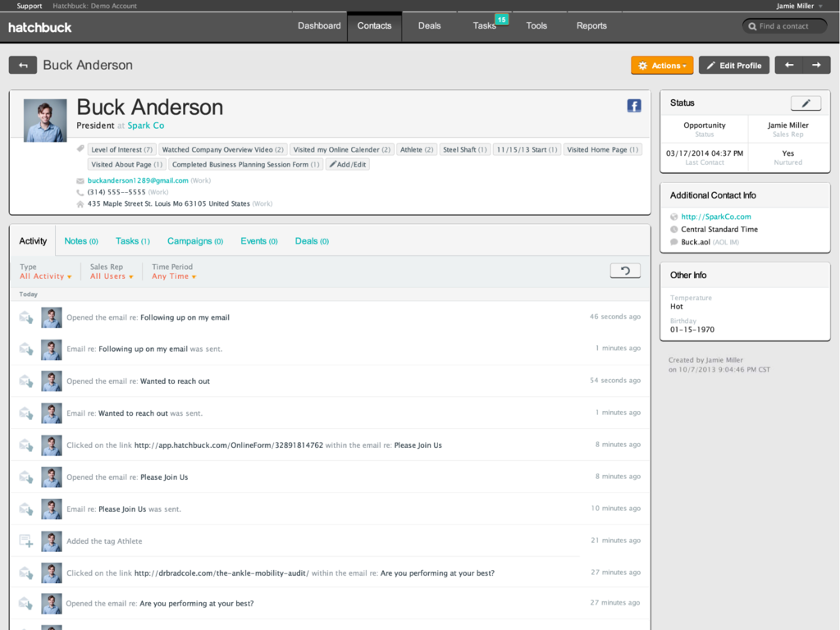Screen dimensions: 840x630
Task: Click the Edit Profile button
Action: coord(734,66)
